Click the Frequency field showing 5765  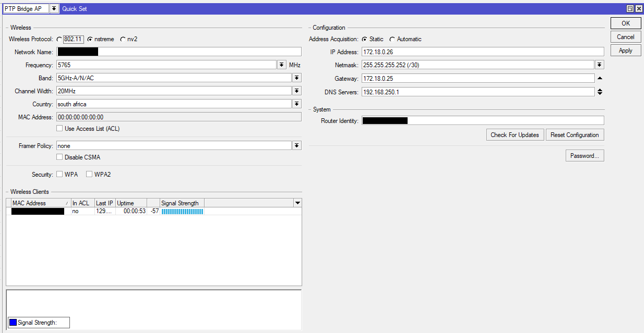(166, 65)
